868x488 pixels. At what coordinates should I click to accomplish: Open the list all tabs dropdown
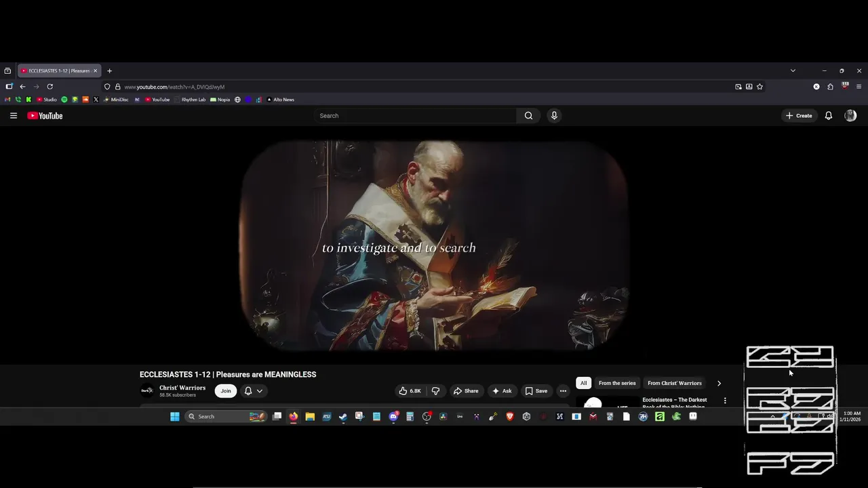click(793, 70)
